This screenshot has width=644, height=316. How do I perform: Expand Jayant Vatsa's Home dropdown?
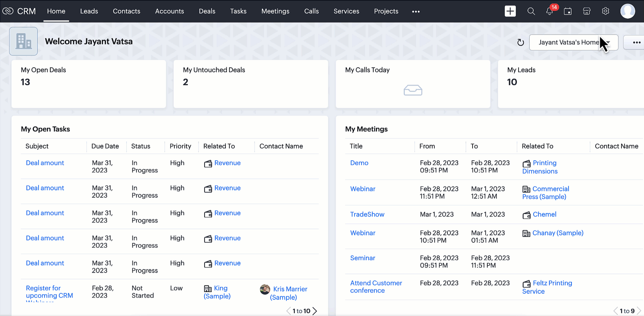pos(573,42)
